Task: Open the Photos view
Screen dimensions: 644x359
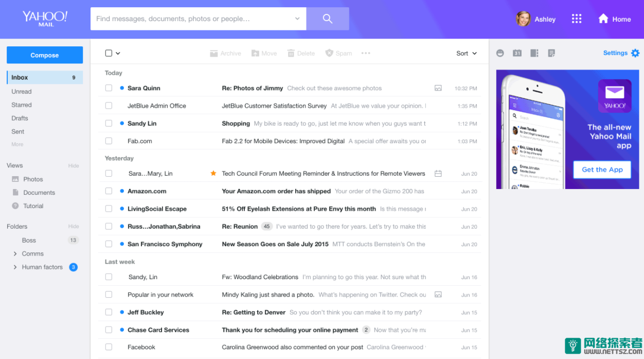Action: 33,179
